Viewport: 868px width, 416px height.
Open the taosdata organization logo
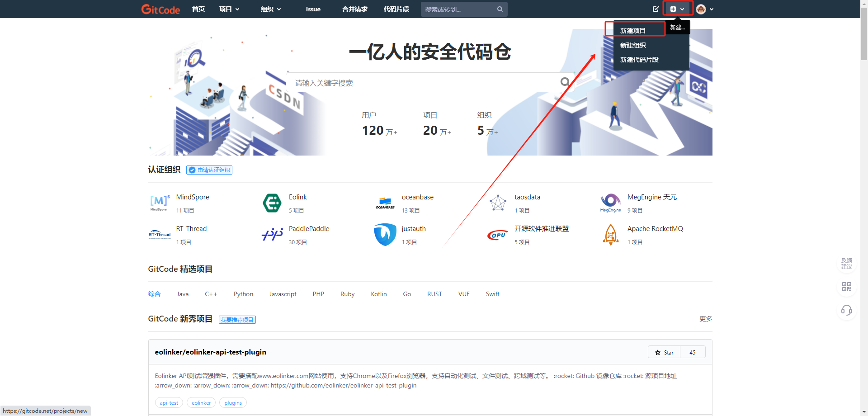click(498, 203)
